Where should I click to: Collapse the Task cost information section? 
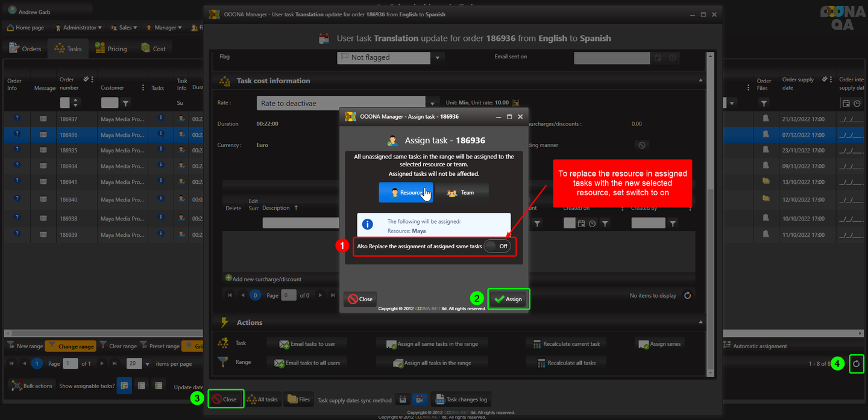[x=700, y=80]
